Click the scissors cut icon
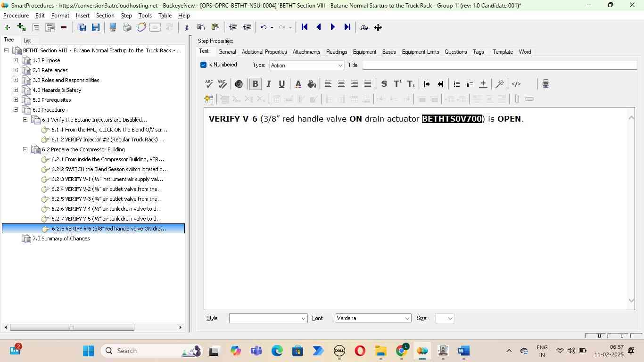Viewport: 644px width, 362px height. point(187,27)
